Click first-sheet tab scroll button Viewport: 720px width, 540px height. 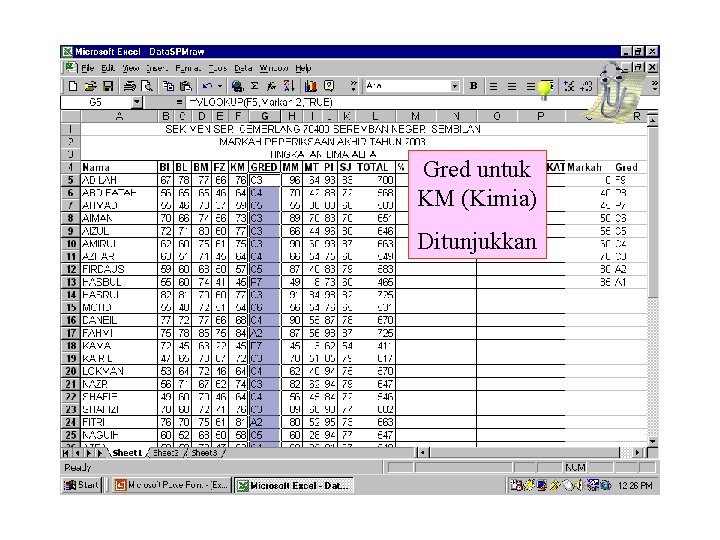(66, 453)
